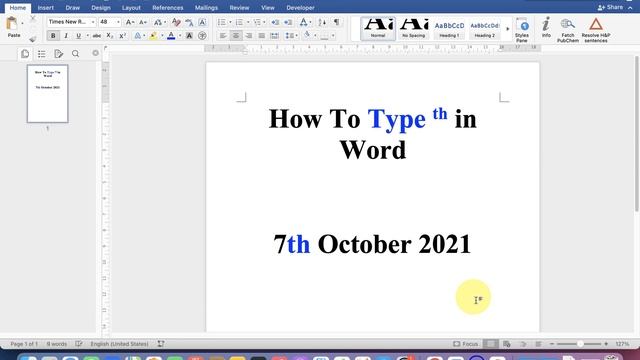Click the Paste clipboard icon

12,24
